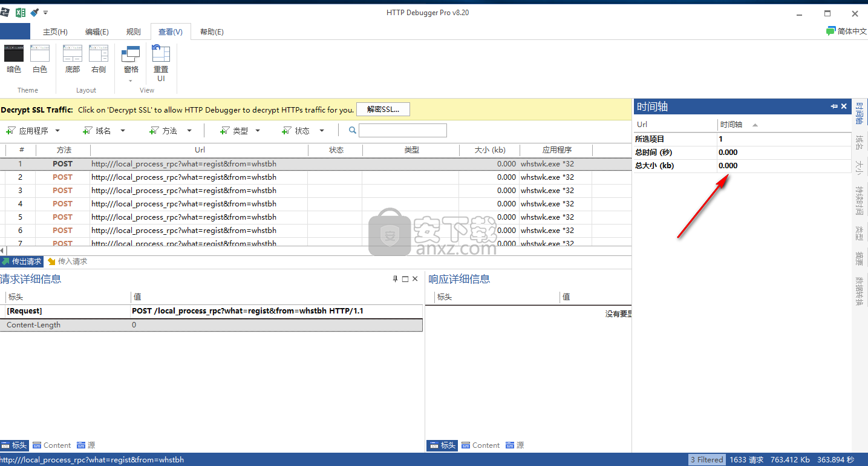Select the Content-Length header row
The height and width of the screenshot is (466, 868).
[211, 325]
